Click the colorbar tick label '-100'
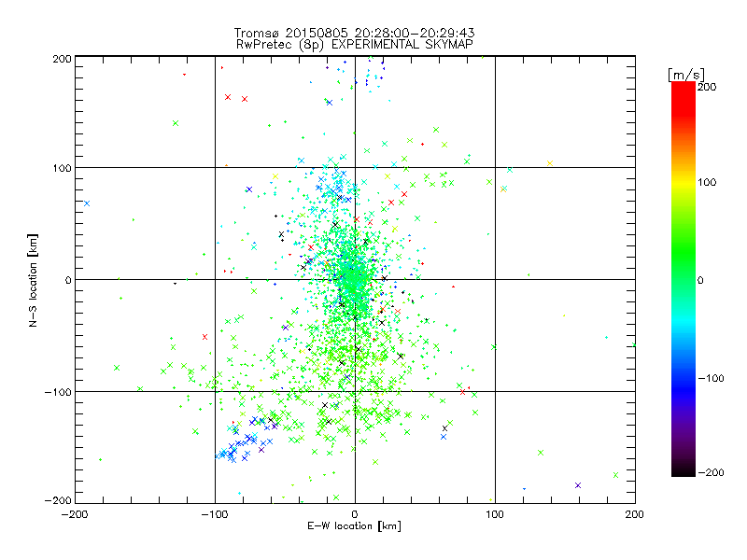 click(x=711, y=379)
